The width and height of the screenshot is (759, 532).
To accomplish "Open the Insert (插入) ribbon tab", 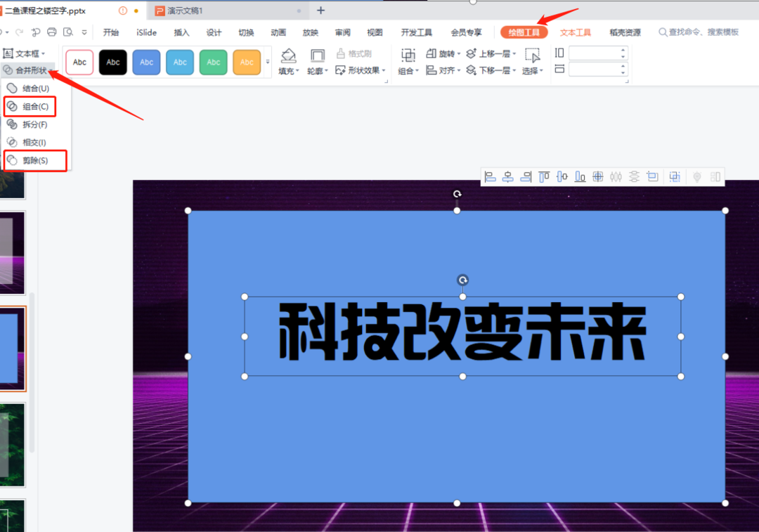I will [182, 32].
